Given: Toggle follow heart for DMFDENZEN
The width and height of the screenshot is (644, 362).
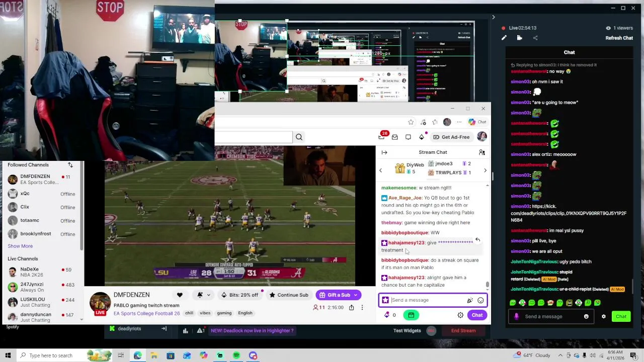Looking at the screenshot, I should click(x=180, y=295).
